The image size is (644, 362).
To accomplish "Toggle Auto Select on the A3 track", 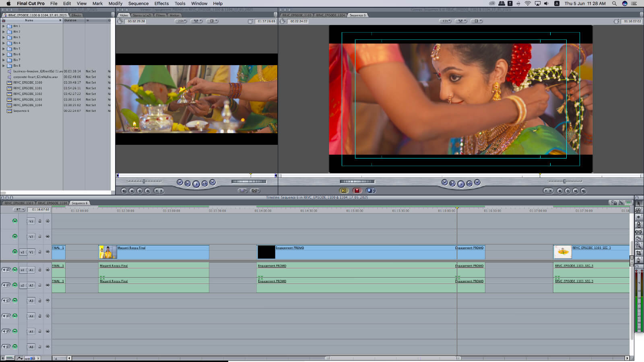I will tap(47, 301).
